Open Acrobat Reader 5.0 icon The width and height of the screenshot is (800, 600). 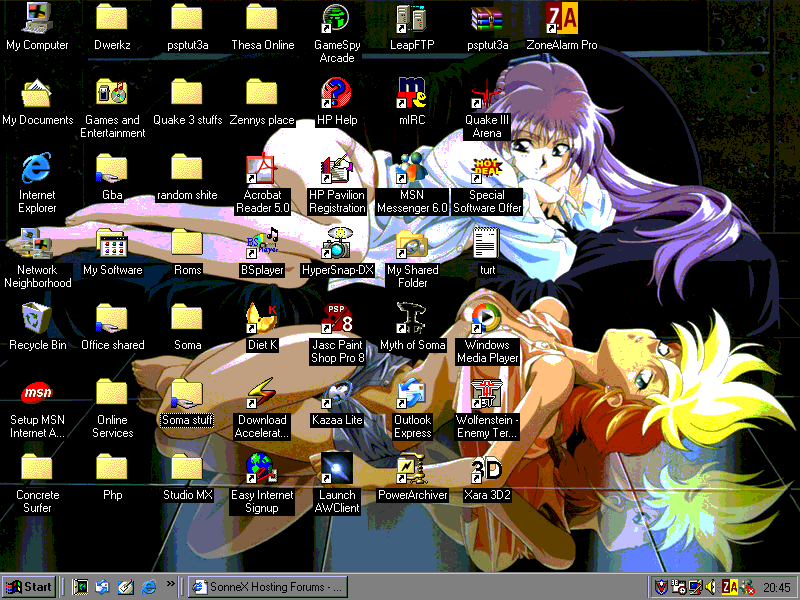click(262, 169)
